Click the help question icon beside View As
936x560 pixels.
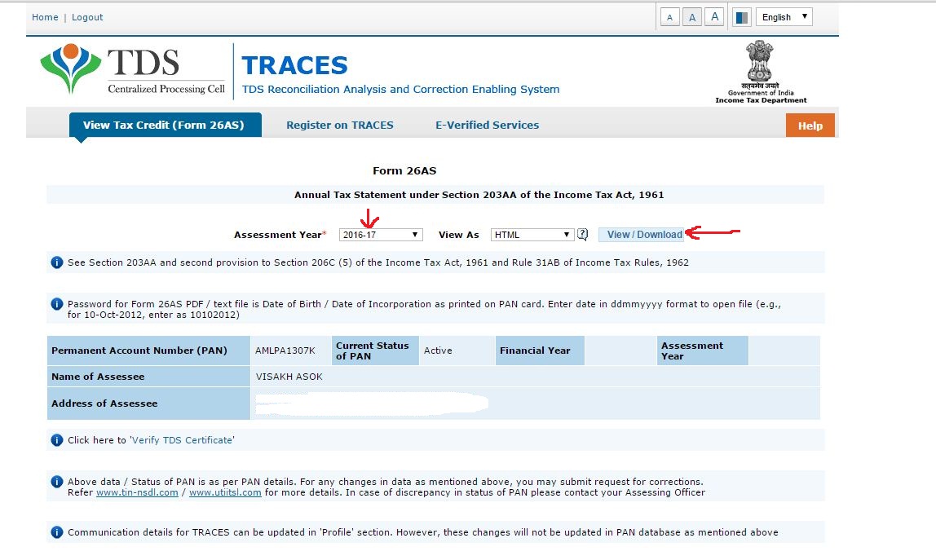pyautogui.click(x=583, y=235)
